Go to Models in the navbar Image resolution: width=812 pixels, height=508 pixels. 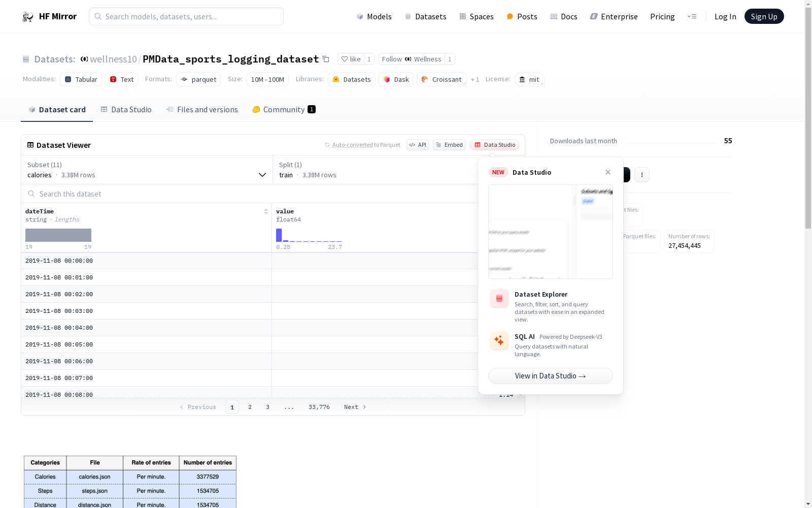tap(374, 17)
